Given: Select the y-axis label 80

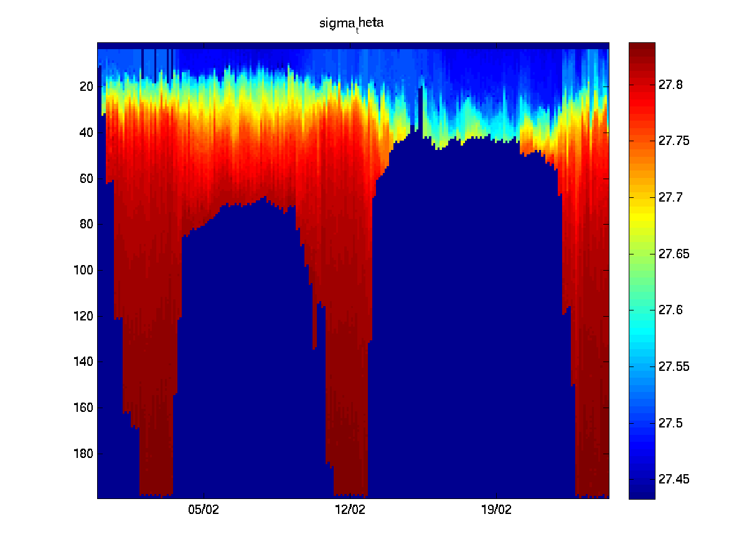Looking at the screenshot, I should [87, 224].
